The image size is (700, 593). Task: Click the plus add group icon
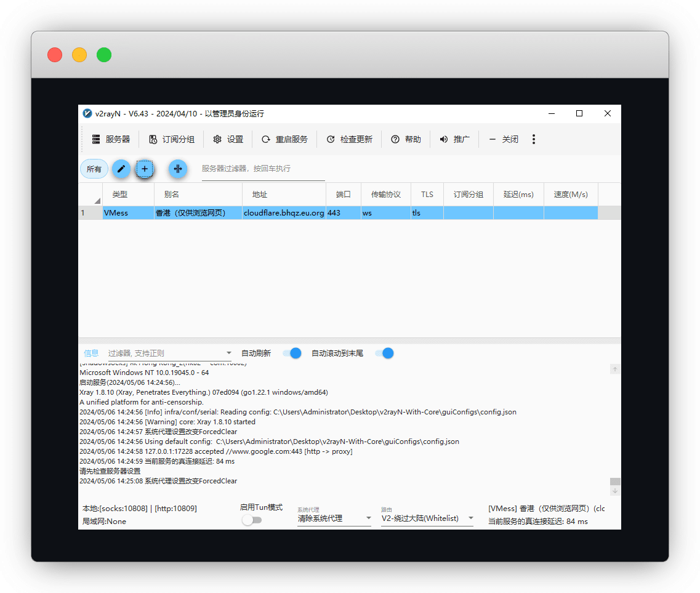point(145,169)
